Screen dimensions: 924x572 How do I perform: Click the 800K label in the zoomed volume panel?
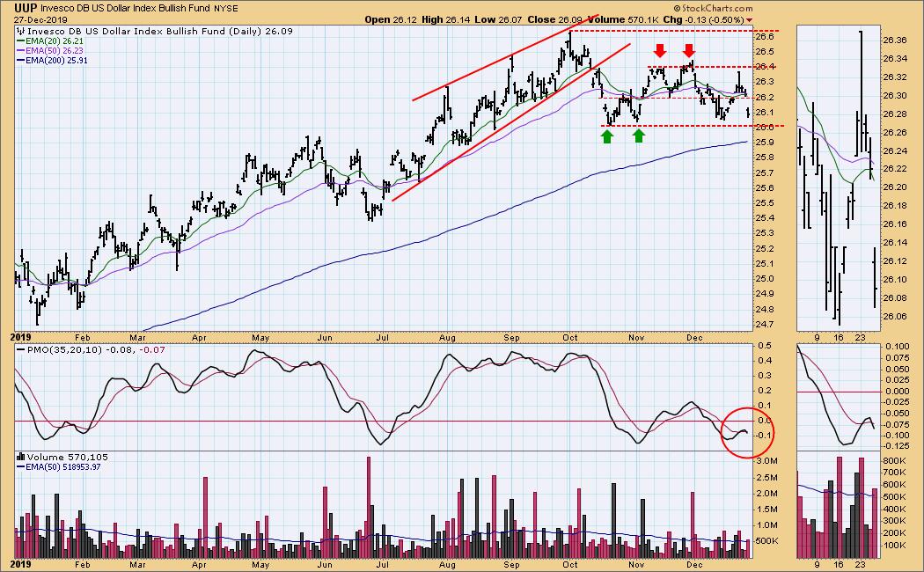[895, 460]
